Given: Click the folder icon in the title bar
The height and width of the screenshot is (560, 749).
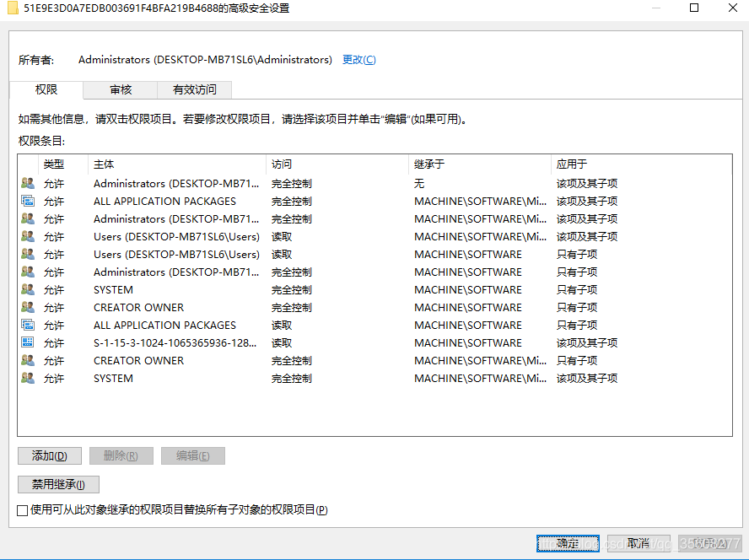Looking at the screenshot, I should [x=13, y=8].
